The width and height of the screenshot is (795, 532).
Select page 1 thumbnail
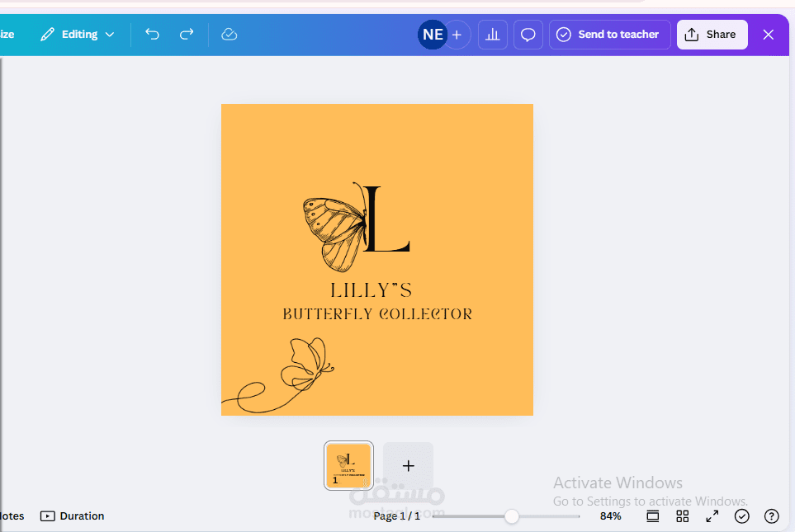tap(349, 466)
